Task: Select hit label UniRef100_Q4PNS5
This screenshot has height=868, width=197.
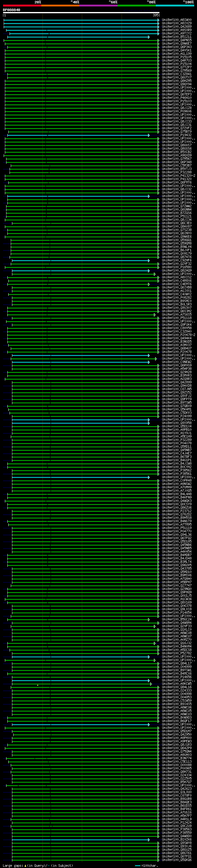Action: [177, 40]
